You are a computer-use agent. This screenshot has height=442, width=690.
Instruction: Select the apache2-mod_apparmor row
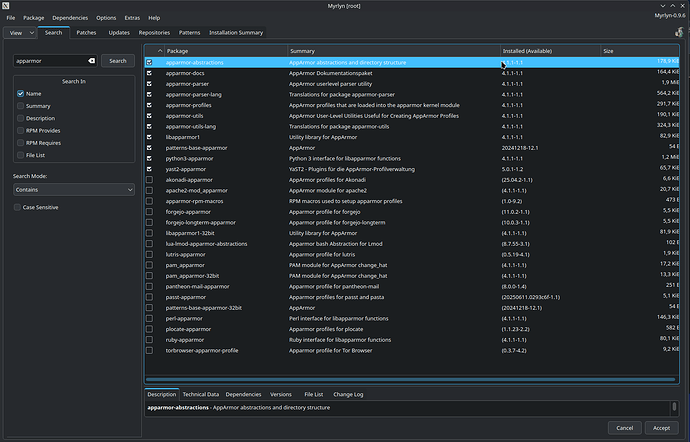[x=412, y=191]
